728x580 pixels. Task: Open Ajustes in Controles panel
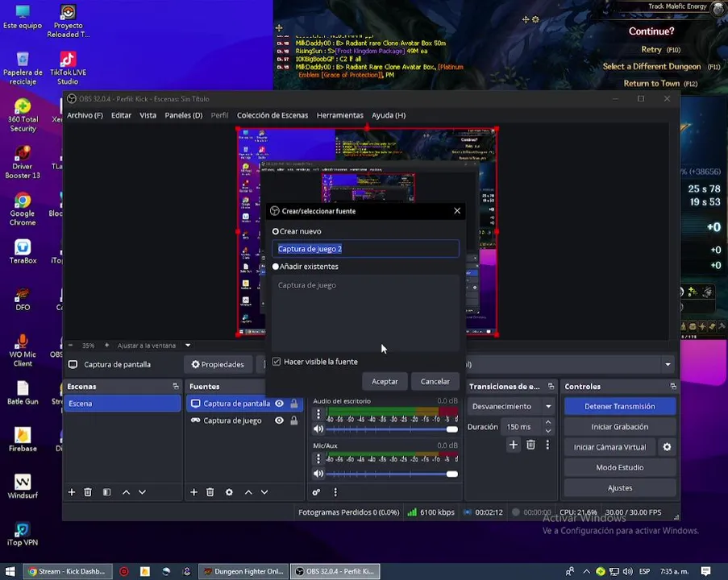pyautogui.click(x=620, y=487)
